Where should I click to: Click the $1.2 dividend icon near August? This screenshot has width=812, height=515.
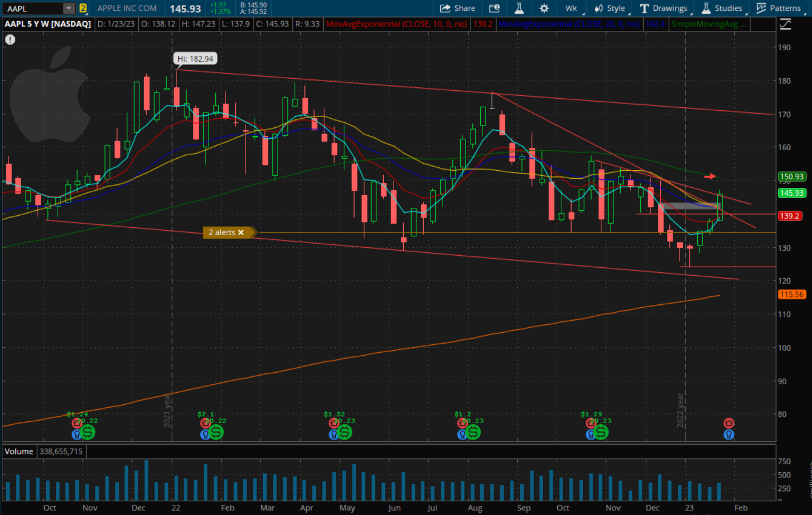pyautogui.click(x=473, y=433)
